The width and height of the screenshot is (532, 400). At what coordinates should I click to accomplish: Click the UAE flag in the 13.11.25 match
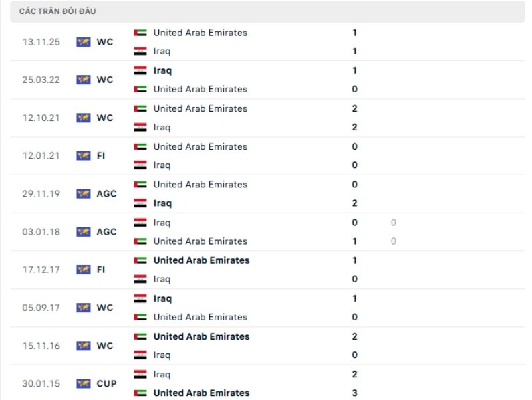coord(140,32)
